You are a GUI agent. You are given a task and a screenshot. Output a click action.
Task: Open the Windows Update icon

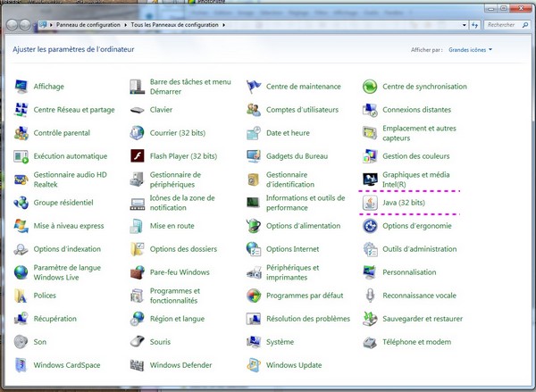(254, 365)
